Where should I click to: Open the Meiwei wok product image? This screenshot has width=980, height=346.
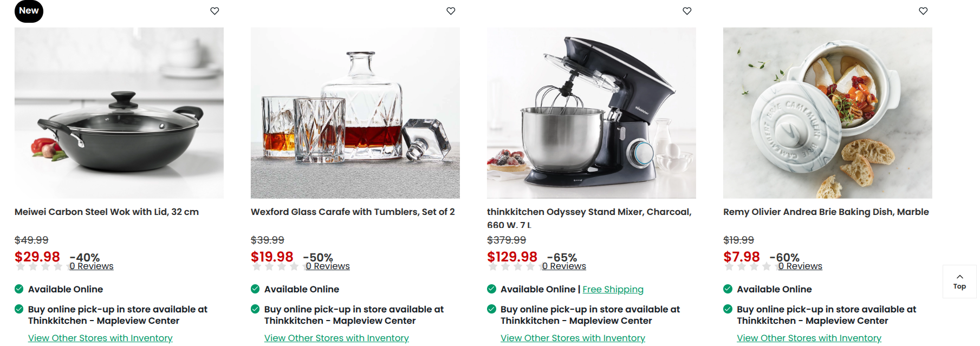(119, 113)
